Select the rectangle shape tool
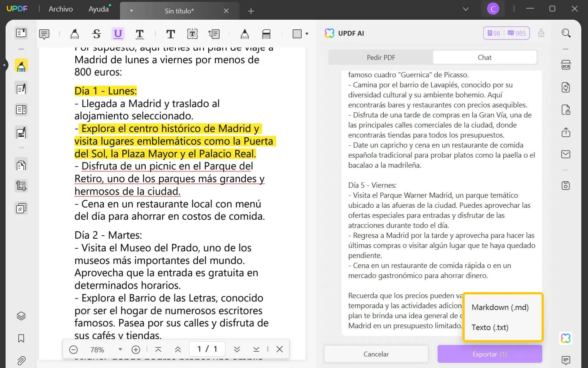The width and height of the screenshot is (588, 368). click(x=297, y=34)
